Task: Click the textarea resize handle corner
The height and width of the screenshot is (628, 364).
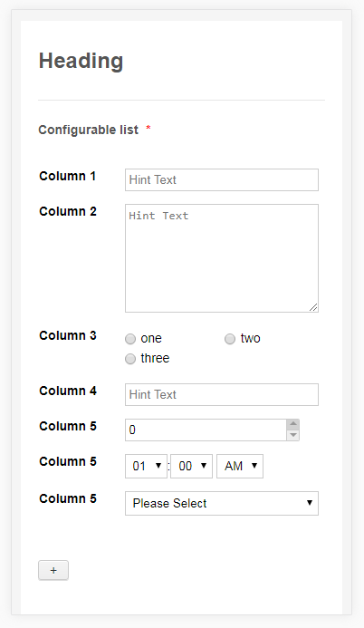Action: (x=313, y=307)
